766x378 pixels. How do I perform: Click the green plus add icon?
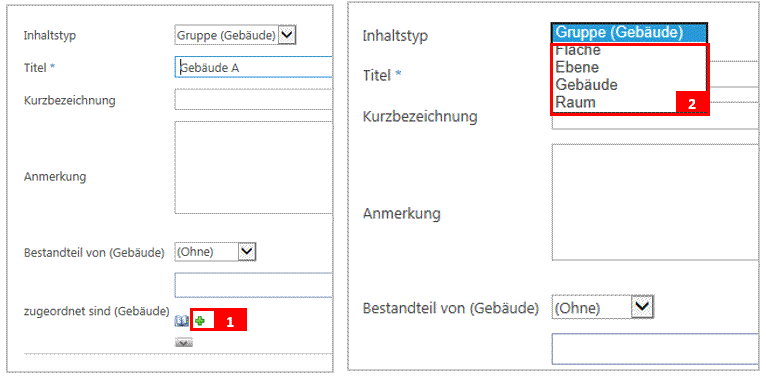click(200, 321)
